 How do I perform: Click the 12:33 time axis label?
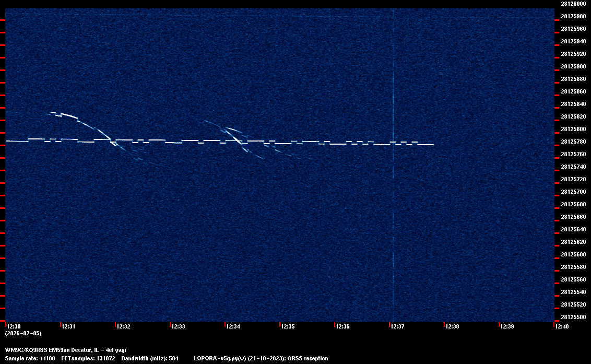(178, 326)
